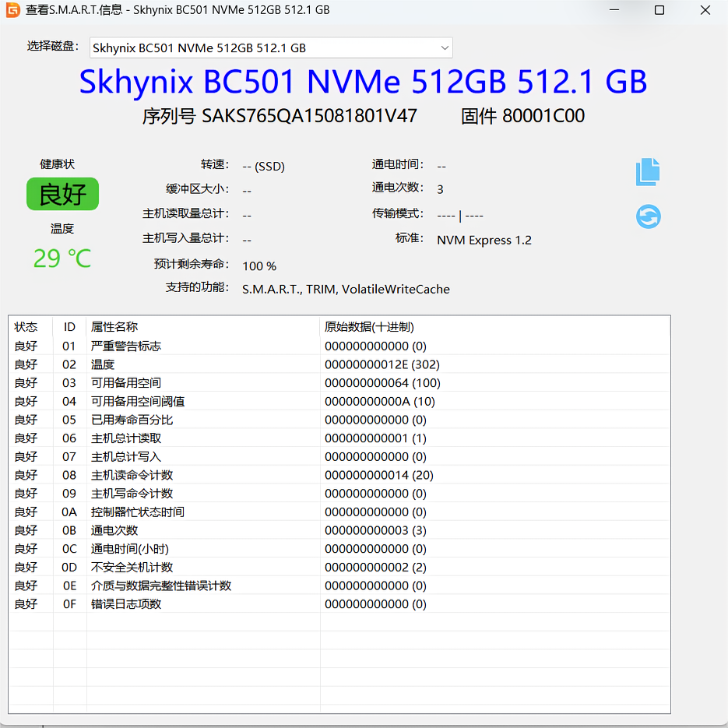The width and height of the screenshot is (728, 728).
Task: Select the 可用备用空间阈值 row
Action: pyautogui.click(x=339, y=401)
